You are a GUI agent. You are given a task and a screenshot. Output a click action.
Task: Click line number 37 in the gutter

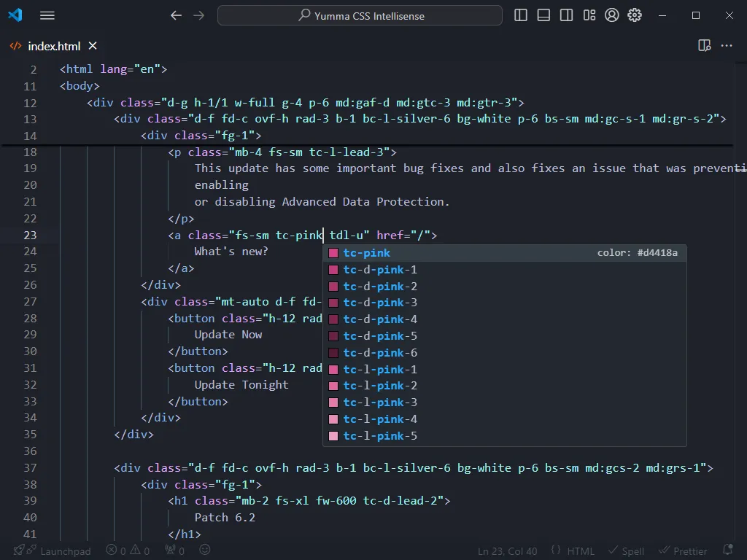(x=30, y=468)
